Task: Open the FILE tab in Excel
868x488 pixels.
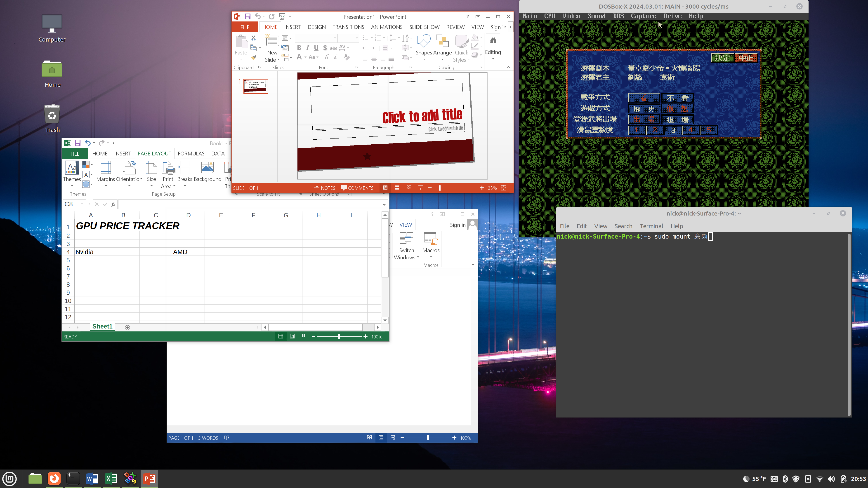Action: [x=75, y=154]
